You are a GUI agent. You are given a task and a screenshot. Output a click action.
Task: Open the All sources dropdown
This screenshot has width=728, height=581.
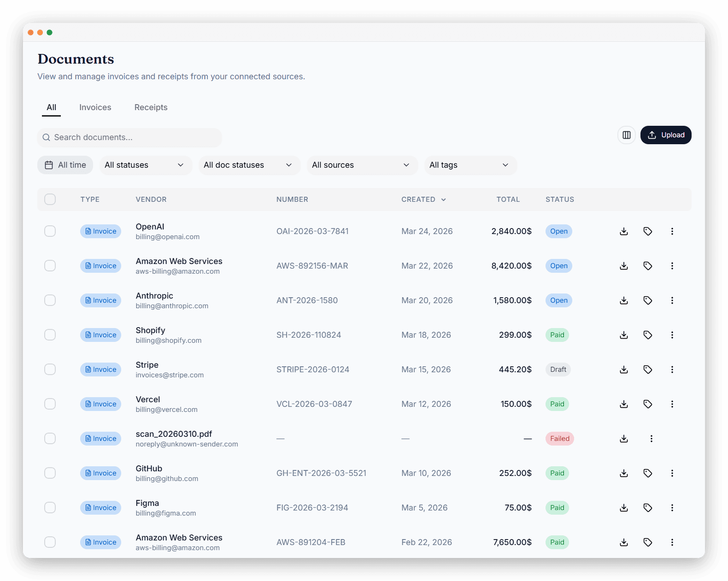click(x=362, y=165)
